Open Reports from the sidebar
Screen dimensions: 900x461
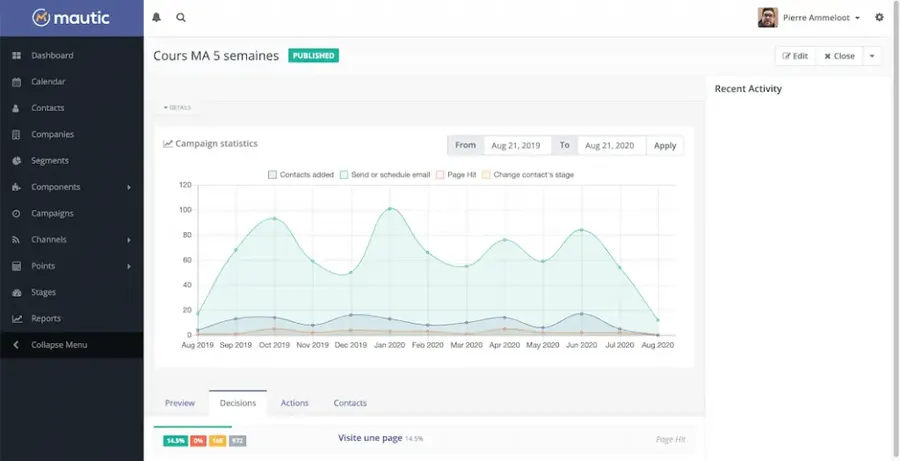pyautogui.click(x=46, y=319)
